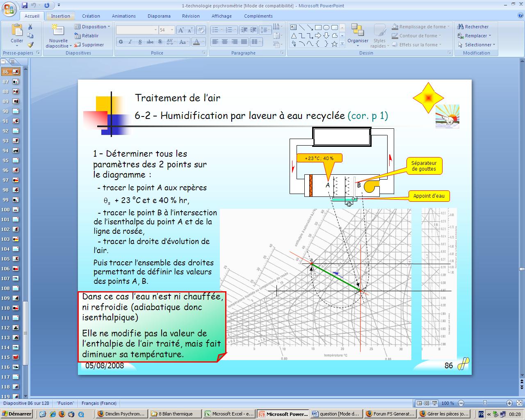Pick the format painter brush
525x420 pixels.
coord(30,45)
